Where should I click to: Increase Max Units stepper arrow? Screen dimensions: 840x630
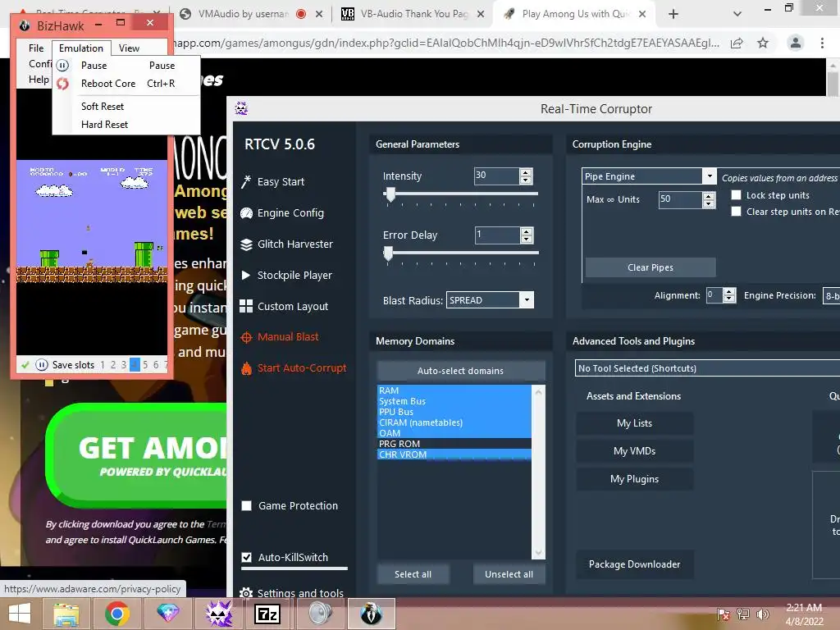coord(709,196)
